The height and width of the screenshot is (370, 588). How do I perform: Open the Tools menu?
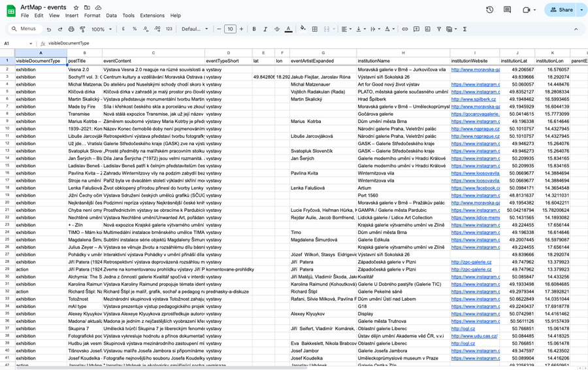click(128, 16)
